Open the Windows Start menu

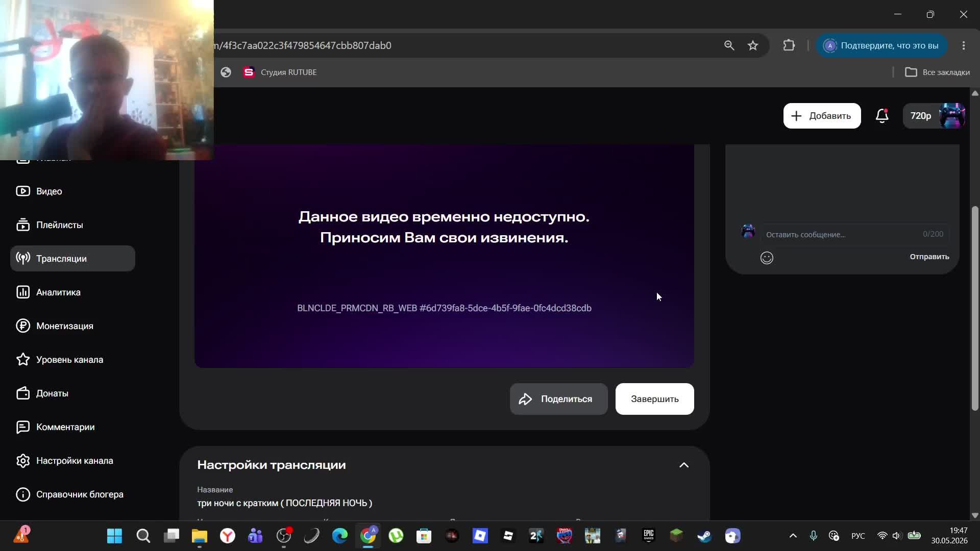click(x=114, y=536)
